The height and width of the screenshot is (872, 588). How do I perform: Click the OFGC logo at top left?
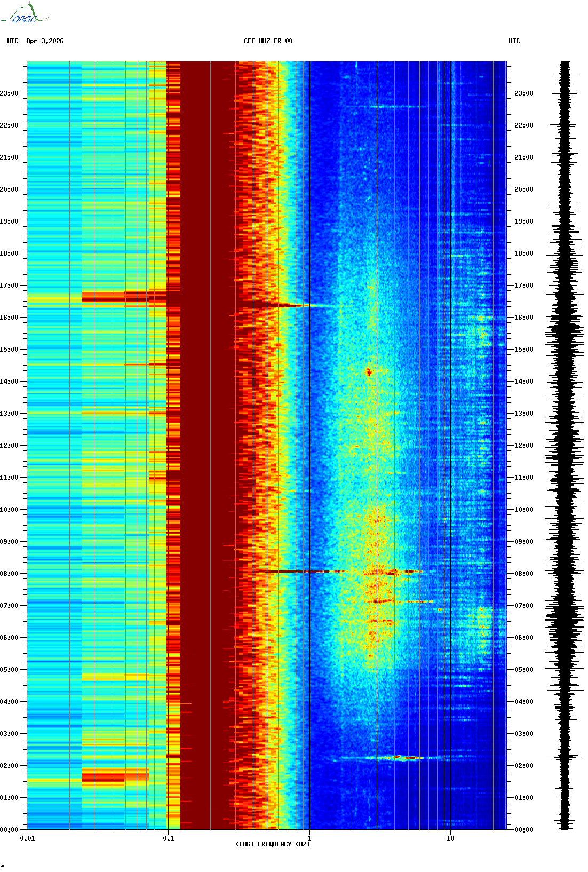click(24, 13)
